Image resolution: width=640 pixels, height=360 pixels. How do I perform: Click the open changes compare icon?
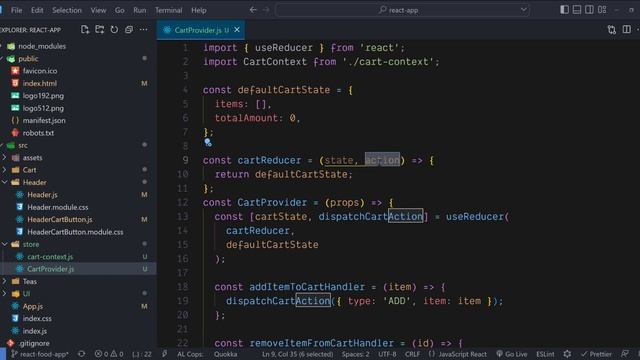[611, 30]
